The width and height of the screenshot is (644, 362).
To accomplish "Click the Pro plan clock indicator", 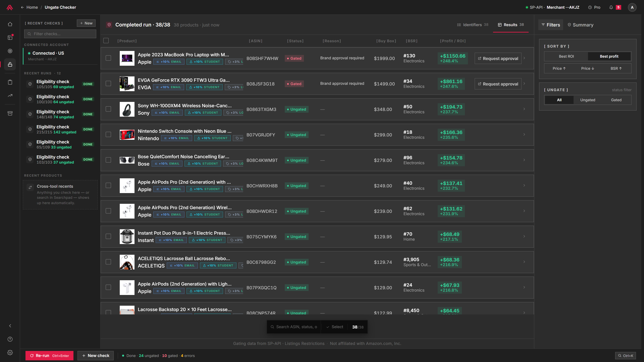I will pyautogui.click(x=594, y=8).
